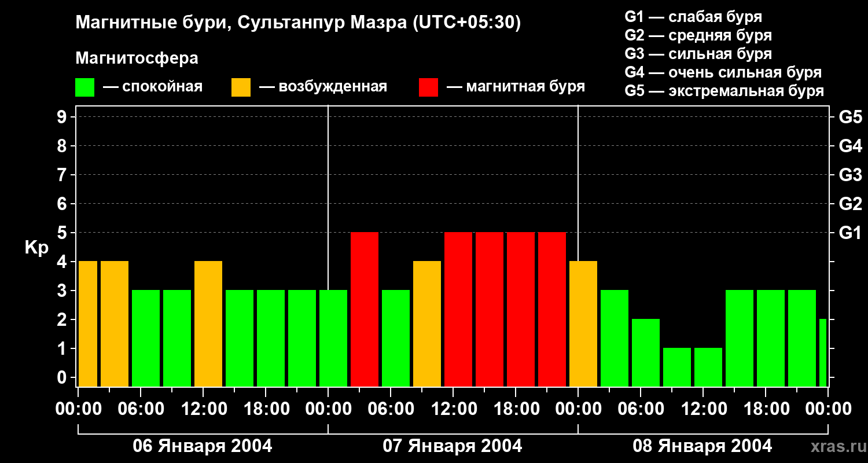Screen dimensions: 868x463
Task: Click the standalone "G1" label on the right axis
Action: (x=850, y=233)
